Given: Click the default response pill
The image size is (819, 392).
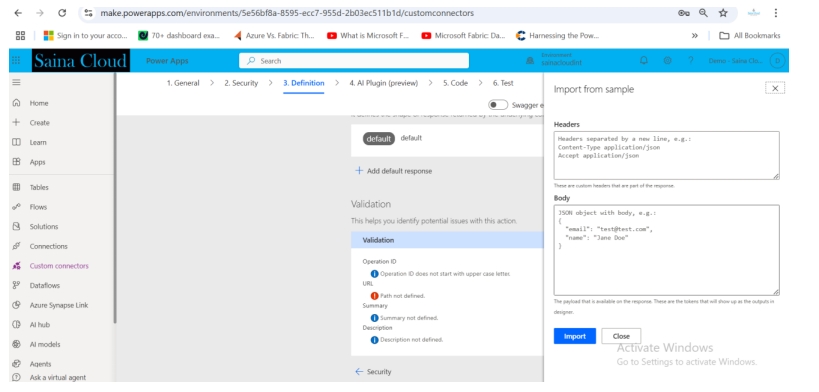Looking at the screenshot, I should (x=379, y=139).
